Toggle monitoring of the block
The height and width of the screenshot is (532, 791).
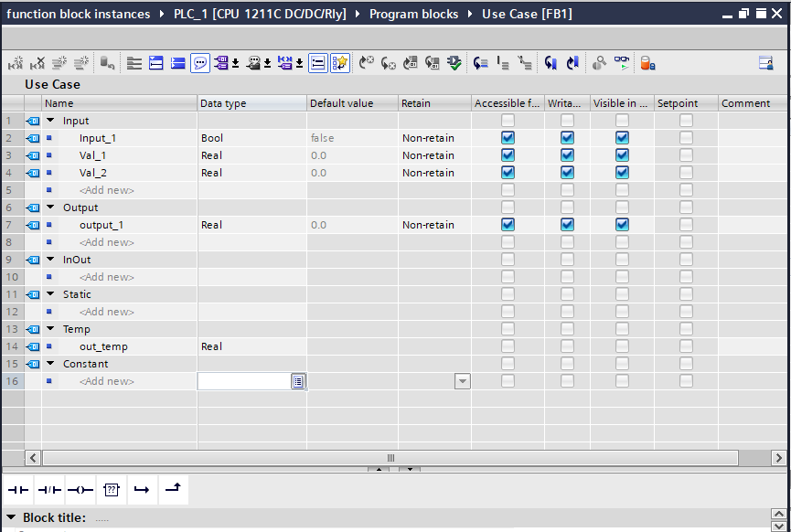click(622, 62)
